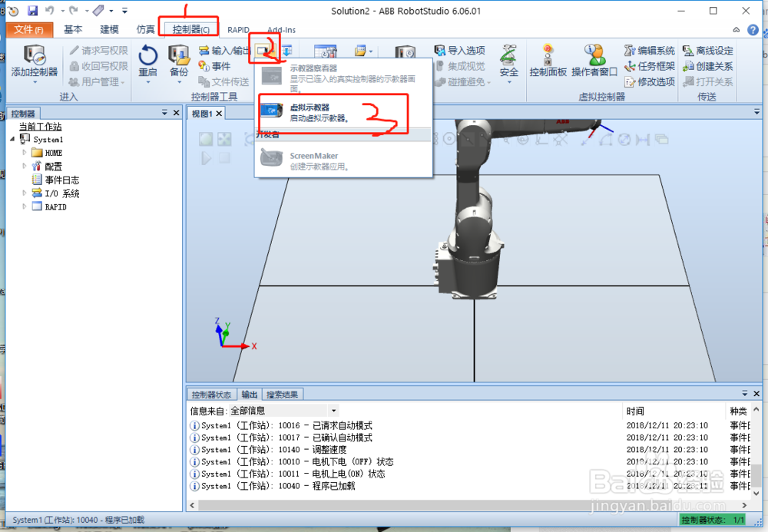Open Operator Window (操作者窗口)
The image size is (768, 532).
(594, 61)
